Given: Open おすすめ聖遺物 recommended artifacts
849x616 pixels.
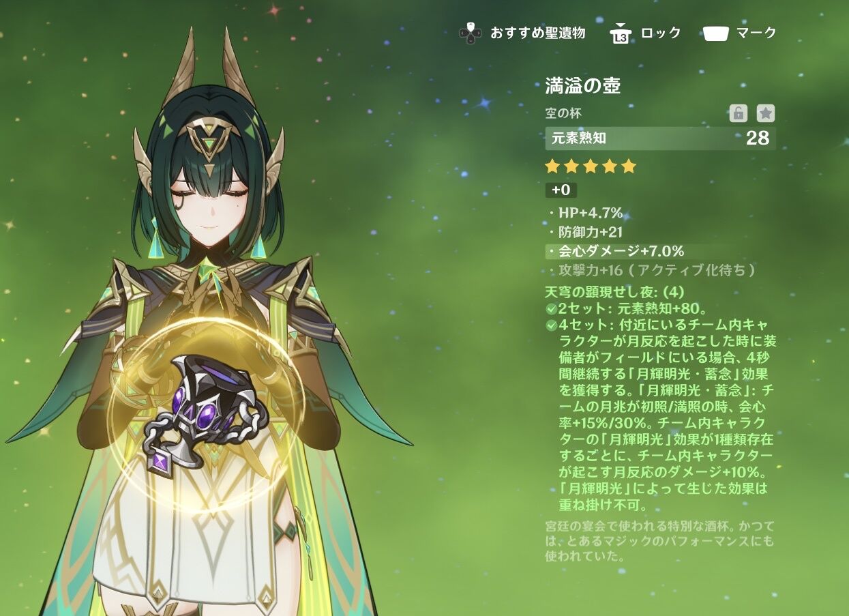Looking at the screenshot, I should [537, 33].
